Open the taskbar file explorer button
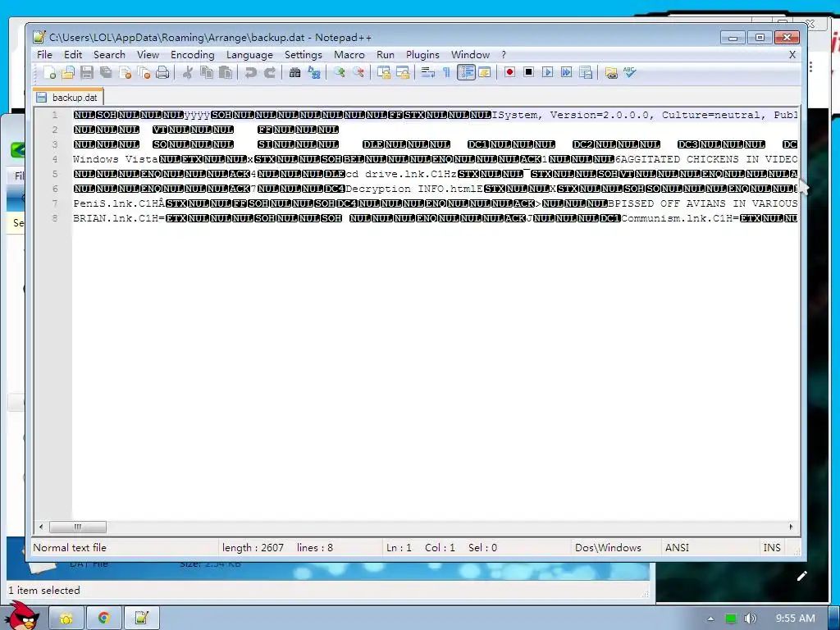The height and width of the screenshot is (630, 840). point(66,619)
